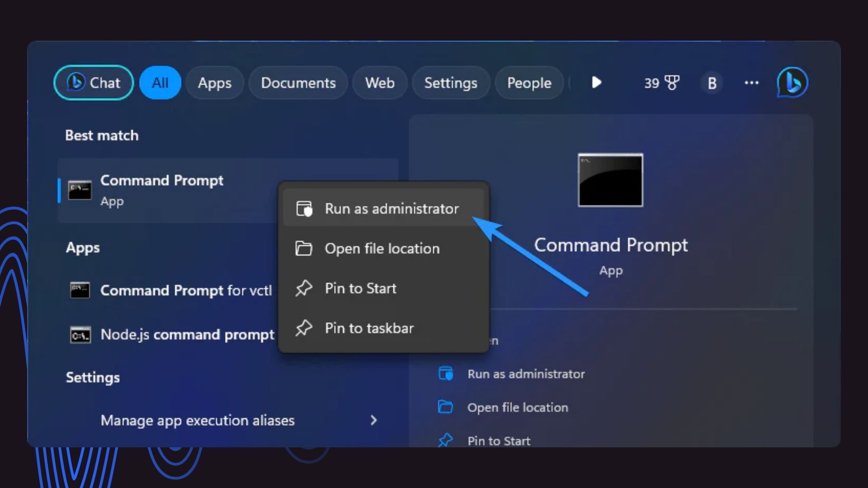Choose Open file location in context menu
Viewport: 868px width, 488px height.
point(383,248)
